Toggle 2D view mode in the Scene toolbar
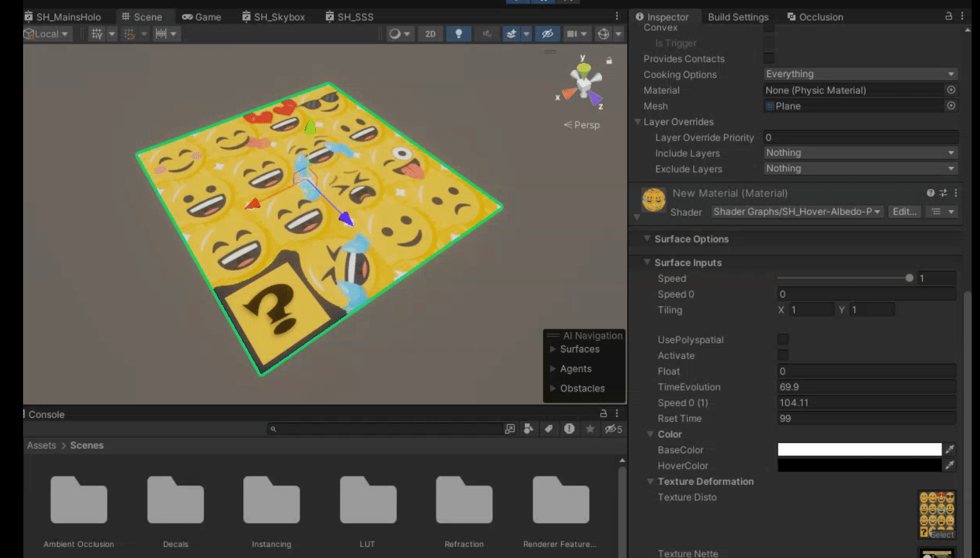This screenshot has width=980, height=558. (431, 33)
